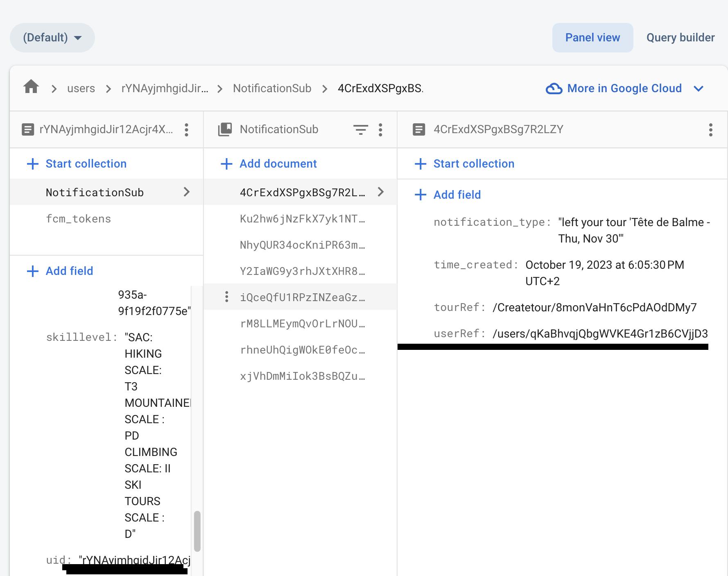Click Add field under 4CrExdXSPgxBSg7R2LZY document
This screenshot has width=728, height=576.
coord(457,195)
